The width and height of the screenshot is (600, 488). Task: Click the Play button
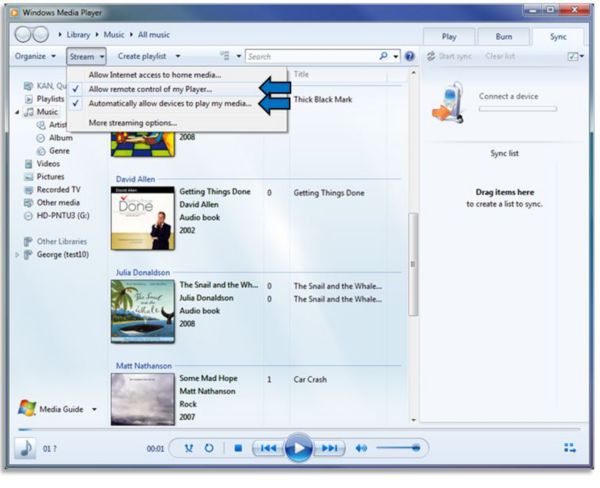coord(298,447)
